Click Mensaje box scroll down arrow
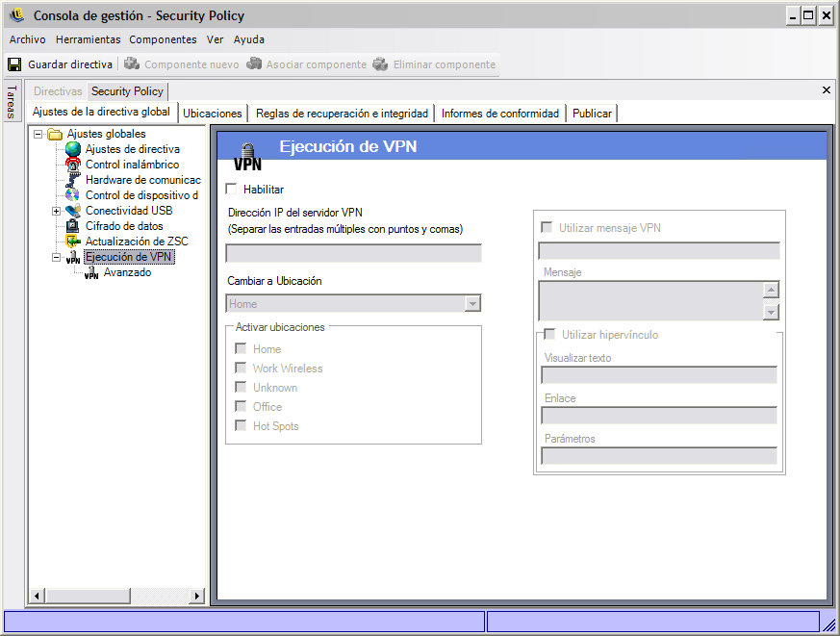The width and height of the screenshot is (840, 636). [771, 312]
